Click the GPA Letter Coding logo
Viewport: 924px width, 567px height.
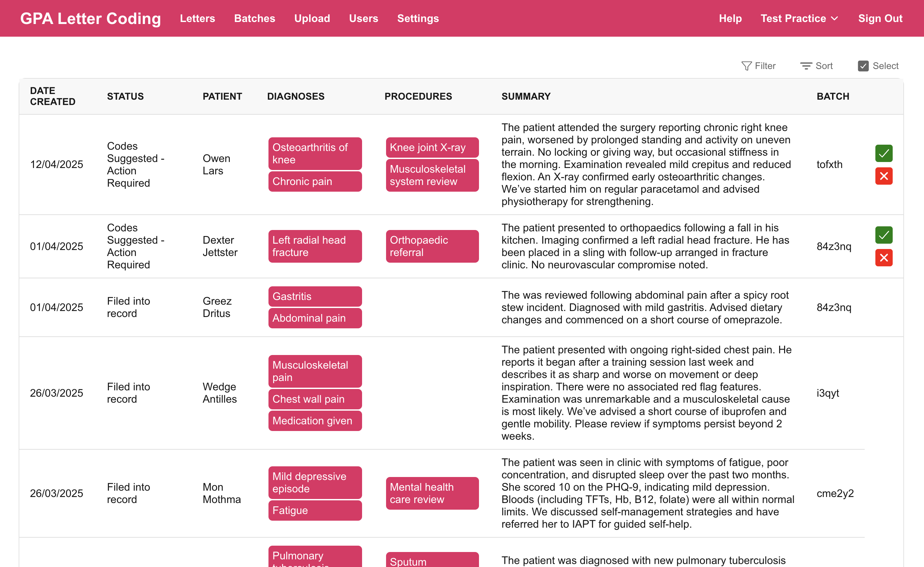91,18
